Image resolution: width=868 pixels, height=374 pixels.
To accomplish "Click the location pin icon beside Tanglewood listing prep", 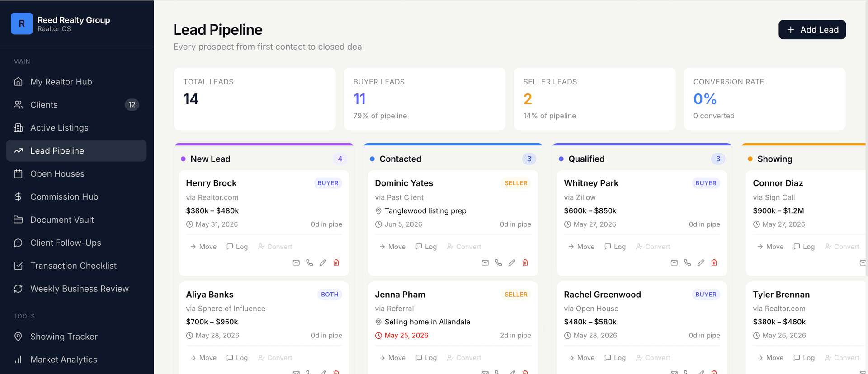I will [x=379, y=211].
